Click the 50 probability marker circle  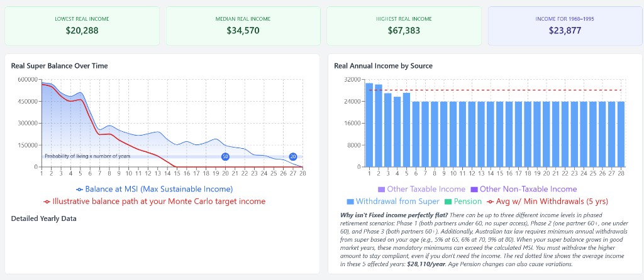(x=225, y=156)
